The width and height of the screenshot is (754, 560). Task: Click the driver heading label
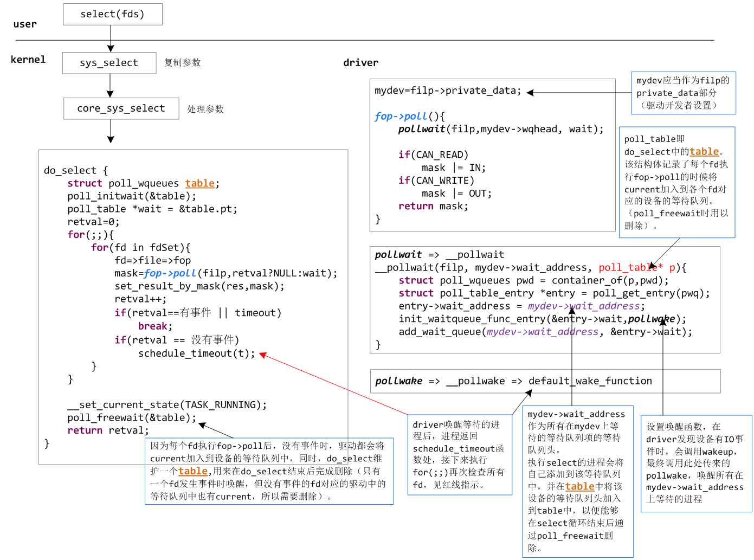pyautogui.click(x=361, y=63)
